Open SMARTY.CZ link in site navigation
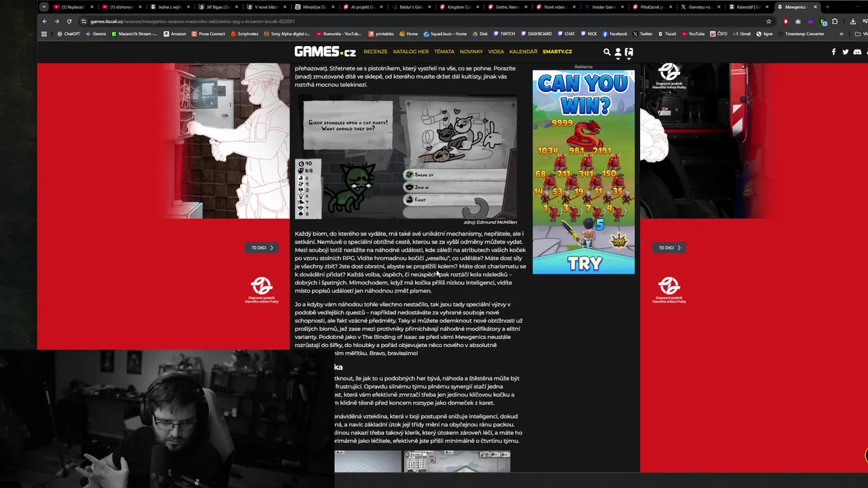The height and width of the screenshot is (488, 868). (x=557, y=52)
